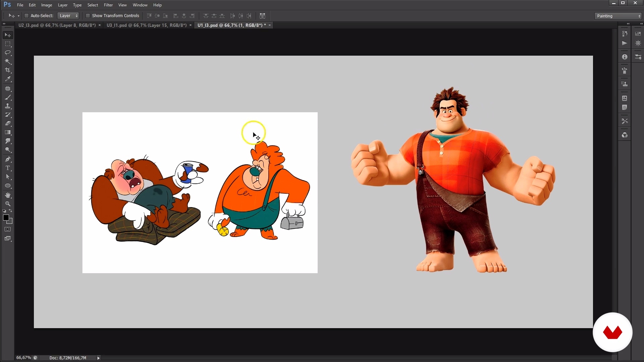
Task: Open the Brush panel icon
Action: pyautogui.click(x=638, y=57)
